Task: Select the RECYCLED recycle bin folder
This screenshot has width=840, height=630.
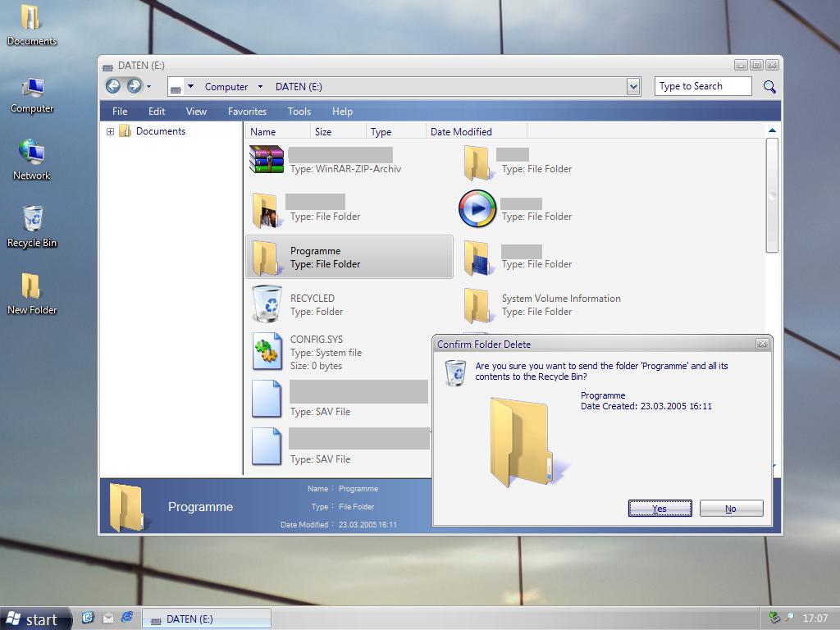Action: tap(267, 304)
